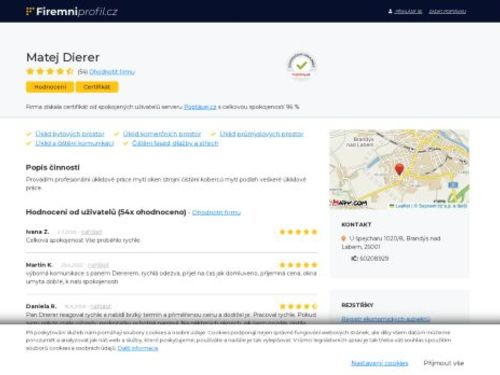Click the verified certificate badge
This screenshot has height=375, width=500.
point(301,65)
